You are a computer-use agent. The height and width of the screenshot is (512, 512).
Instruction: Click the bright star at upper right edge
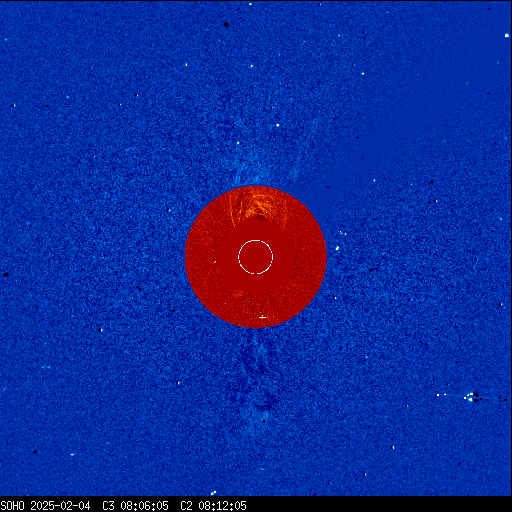507,35
